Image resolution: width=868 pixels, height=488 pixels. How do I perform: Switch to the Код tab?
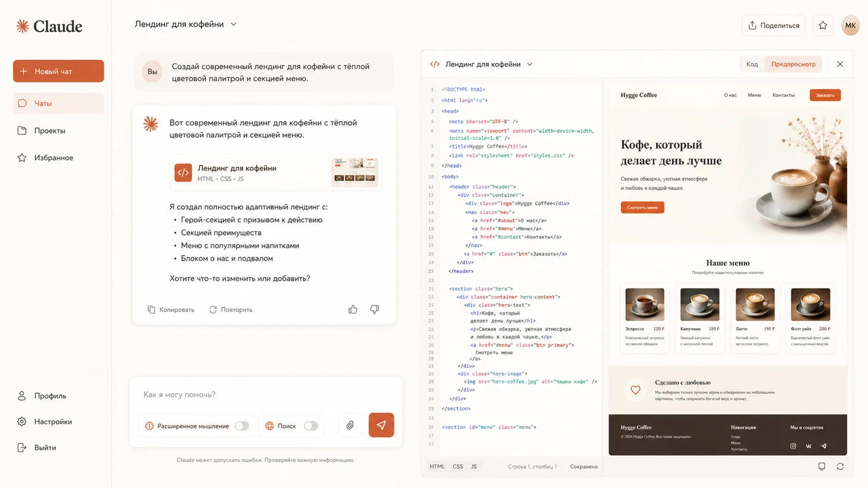click(752, 64)
